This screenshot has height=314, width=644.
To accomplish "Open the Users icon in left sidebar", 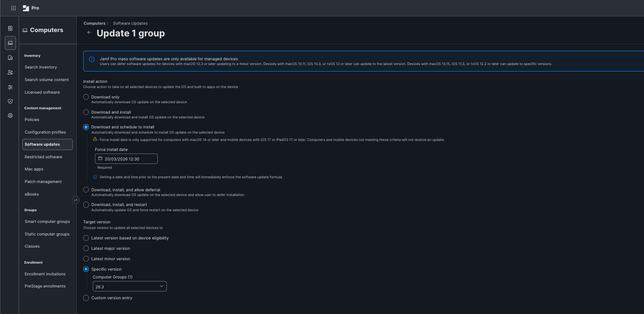I will (10, 72).
